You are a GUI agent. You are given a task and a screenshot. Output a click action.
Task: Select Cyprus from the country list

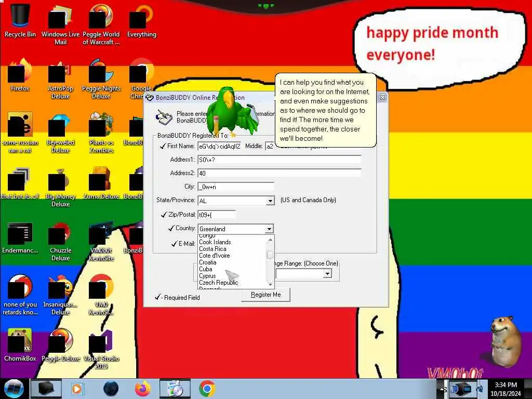pyautogui.click(x=207, y=276)
